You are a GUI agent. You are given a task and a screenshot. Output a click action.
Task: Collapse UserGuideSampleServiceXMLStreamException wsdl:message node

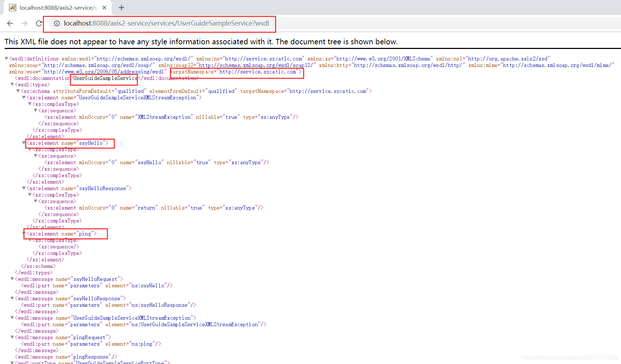pos(12,318)
